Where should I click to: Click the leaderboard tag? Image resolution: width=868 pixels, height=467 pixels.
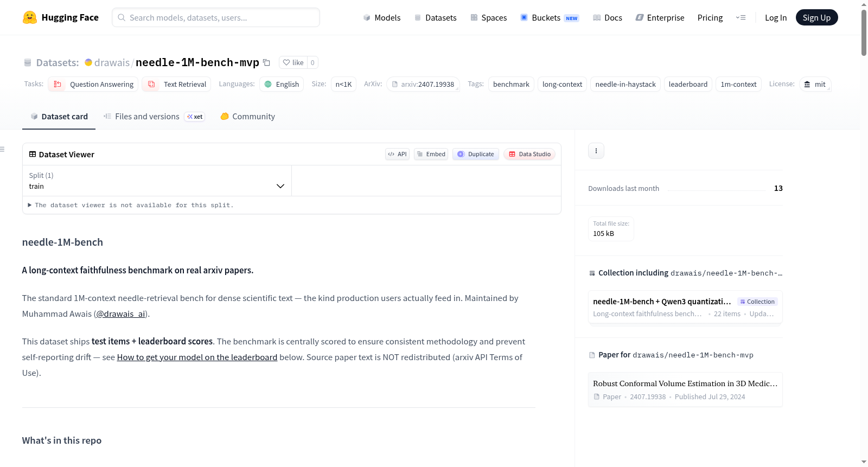click(688, 84)
